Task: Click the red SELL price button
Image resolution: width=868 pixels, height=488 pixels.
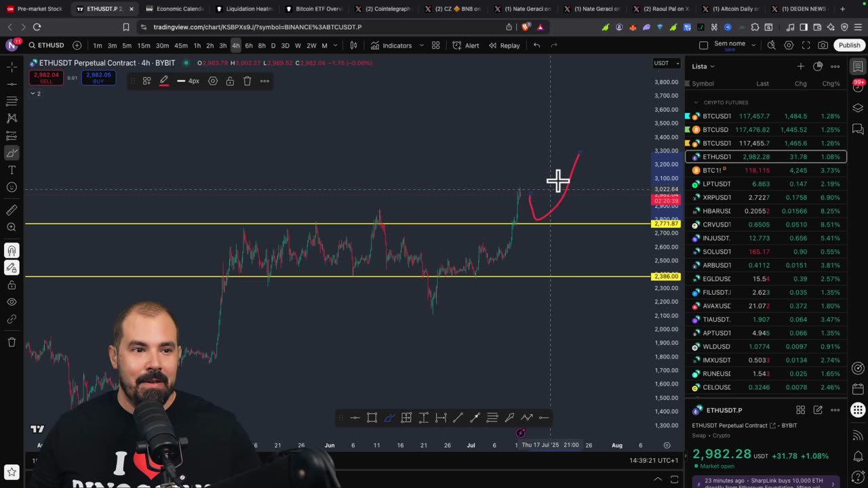Action: 45,78
